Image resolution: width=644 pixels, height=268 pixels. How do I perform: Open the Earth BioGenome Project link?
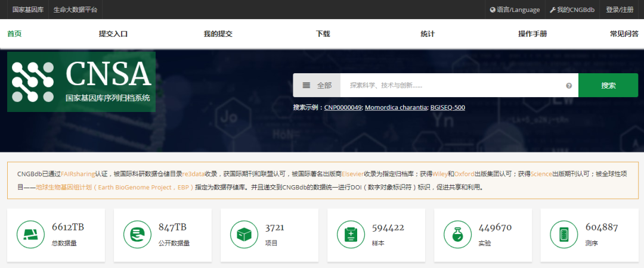114,187
